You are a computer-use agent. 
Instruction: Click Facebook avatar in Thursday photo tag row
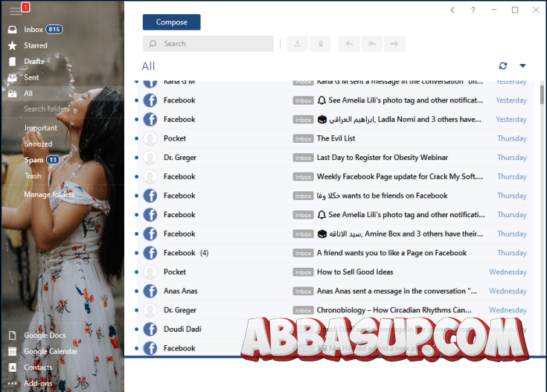tap(150, 215)
